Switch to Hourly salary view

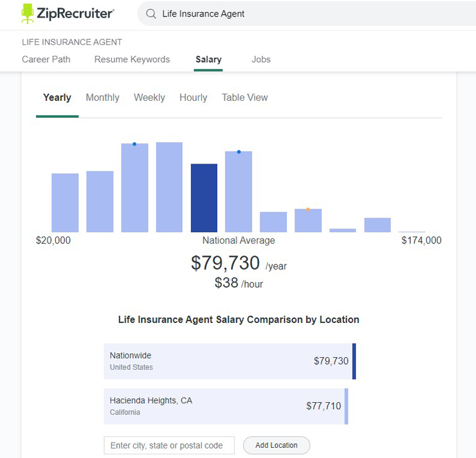click(x=194, y=98)
